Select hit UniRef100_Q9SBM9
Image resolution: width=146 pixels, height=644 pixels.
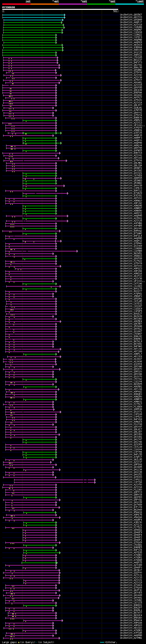pos(131,20)
